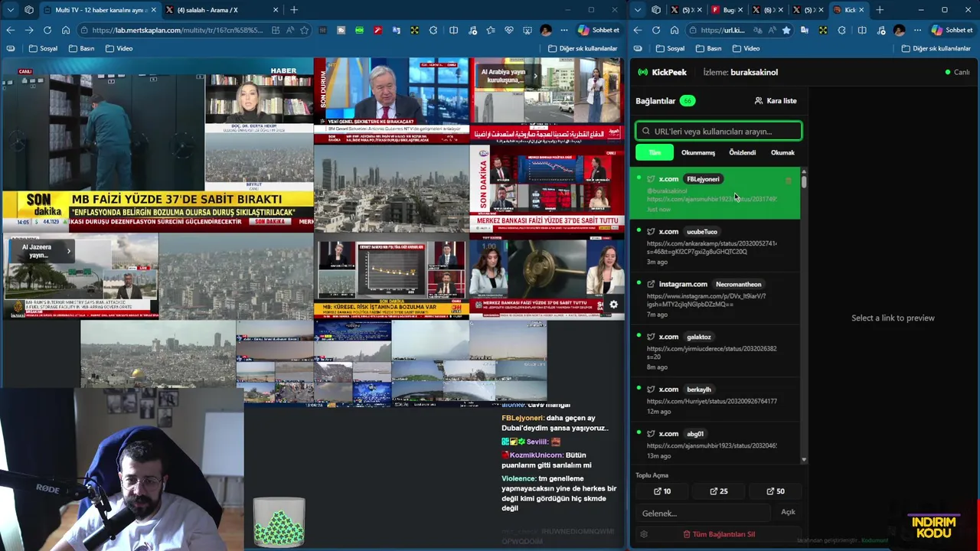Open profile avatar in KickPeek window
The image size is (980, 551).
tap(899, 30)
